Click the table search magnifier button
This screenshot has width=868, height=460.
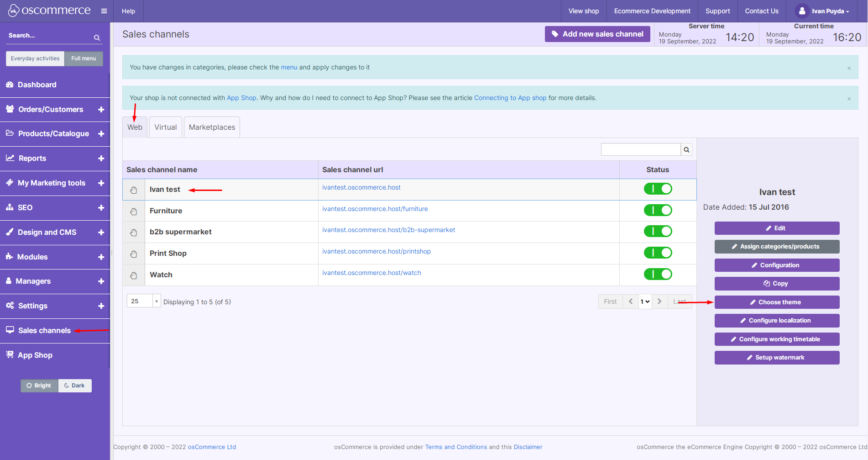[x=686, y=149]
